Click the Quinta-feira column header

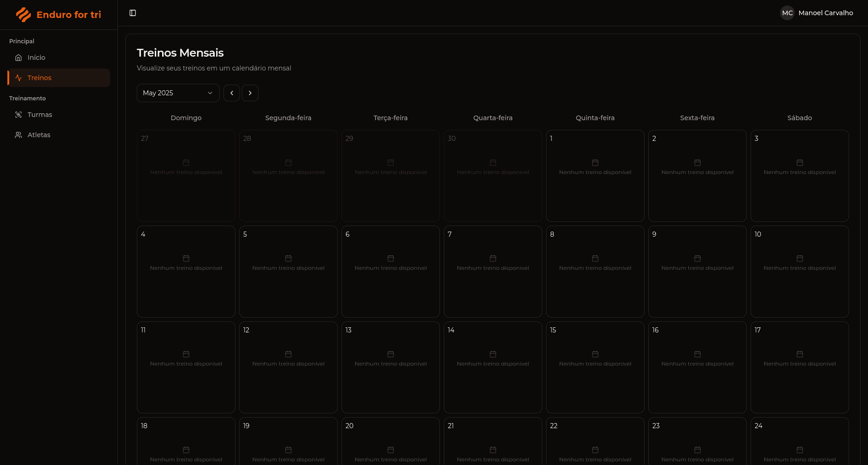click(595, 118)
